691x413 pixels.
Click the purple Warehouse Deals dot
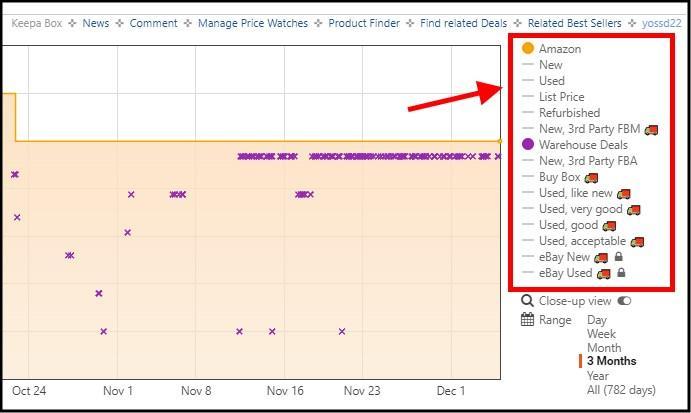click(x=528, y=144)
